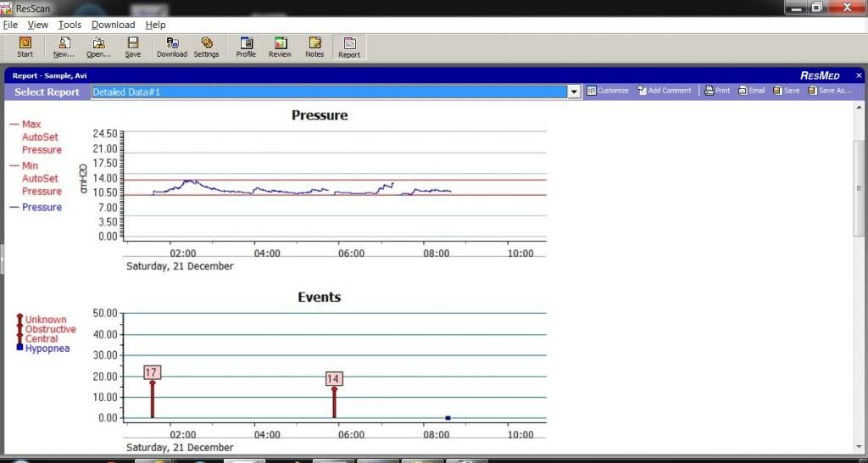
Task: Click the event marker labeled 17
Action: point(152,373)
